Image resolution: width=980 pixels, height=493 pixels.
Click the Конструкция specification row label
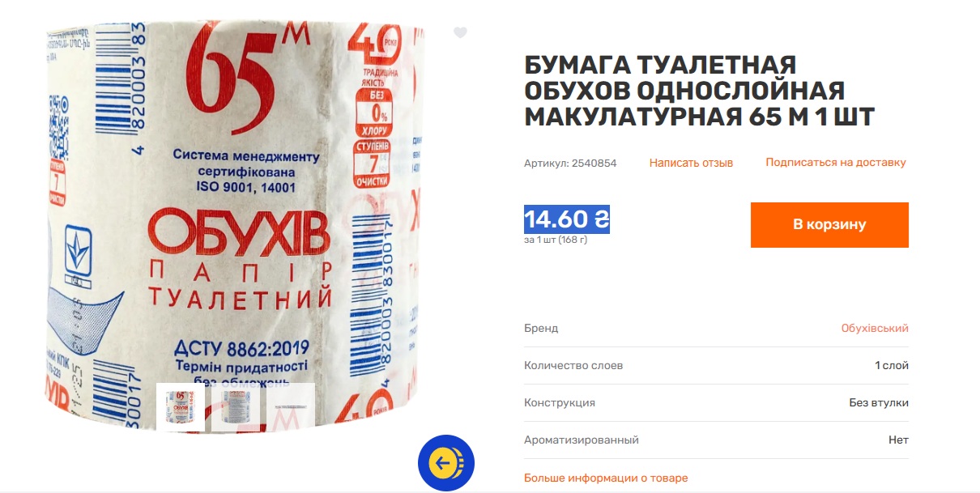click(560, 403)
